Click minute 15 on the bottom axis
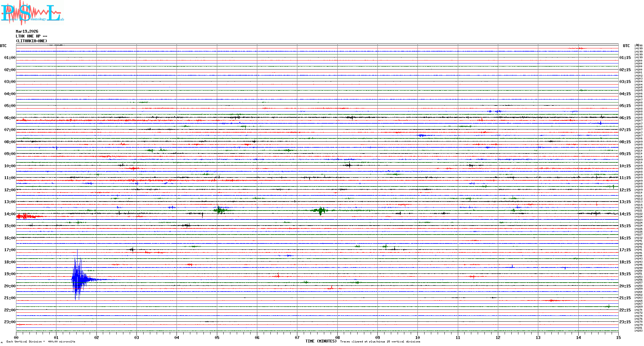644x346 pixels. (618, 337)
